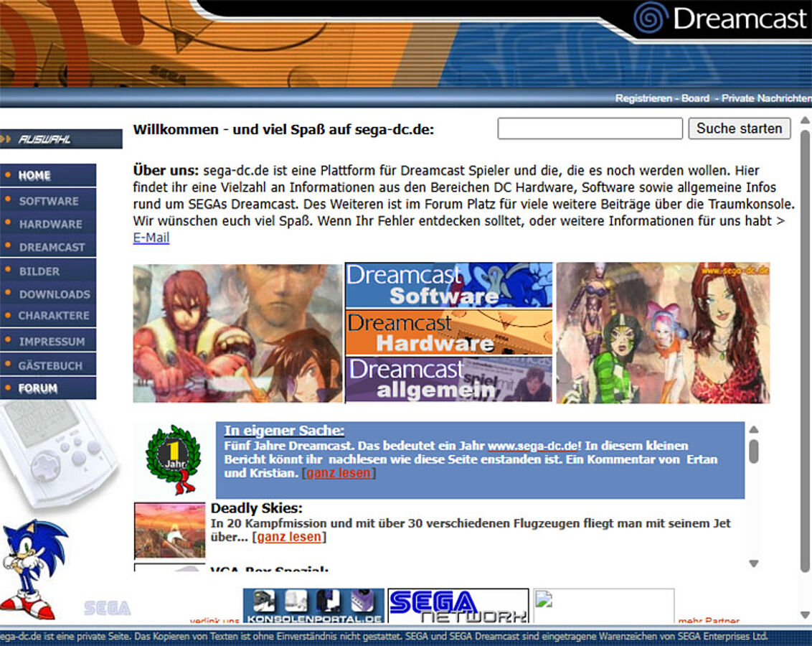
Task: Click the Registrieren link
Action: coord(643,98)
